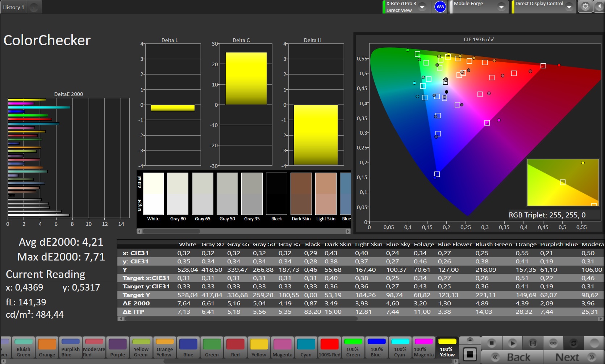Choose the Magenta patch swatch
Viewport: 605px width, 364px height.
tap(282, 347)
